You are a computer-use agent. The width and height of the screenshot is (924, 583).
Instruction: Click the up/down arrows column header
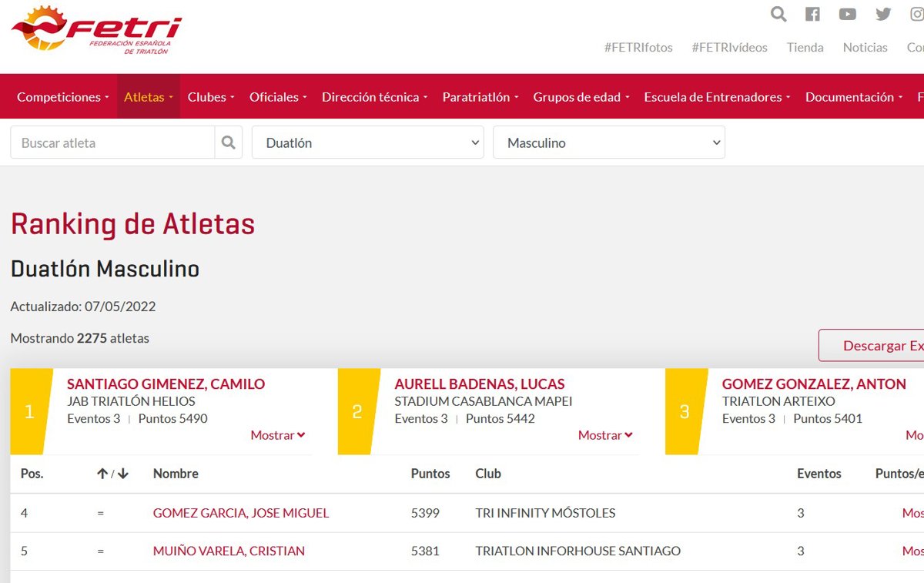pos(112,474)
